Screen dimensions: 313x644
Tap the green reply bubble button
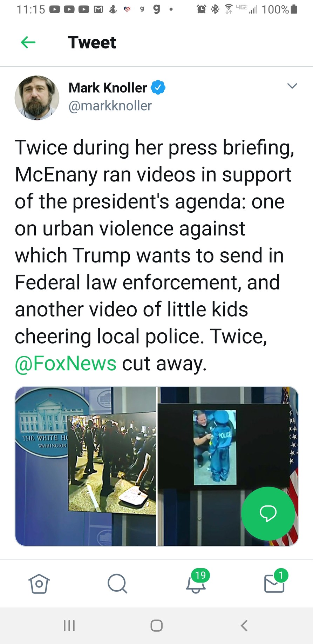[268, 513]
